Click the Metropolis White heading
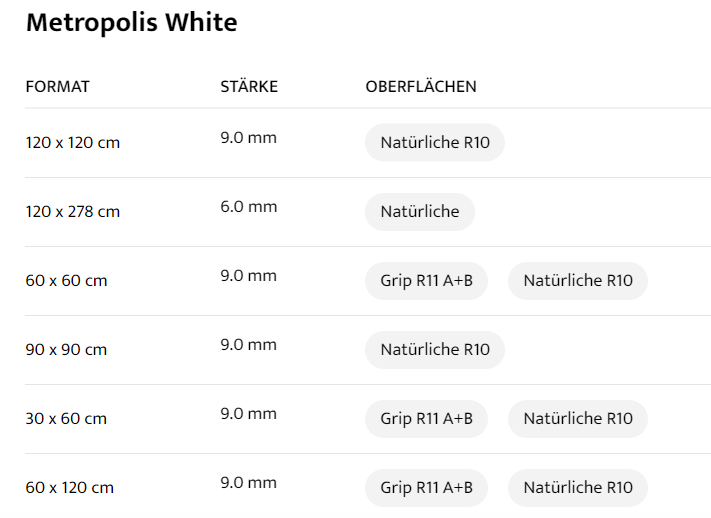The image size is (711, 518). pyautogui.click(x=131, y=23)
